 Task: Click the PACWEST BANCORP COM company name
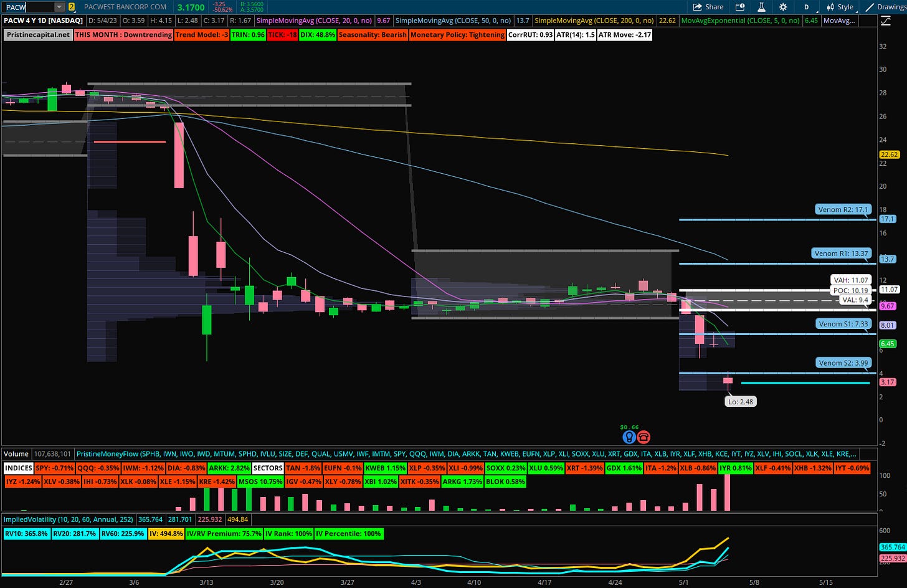(125, 7)
